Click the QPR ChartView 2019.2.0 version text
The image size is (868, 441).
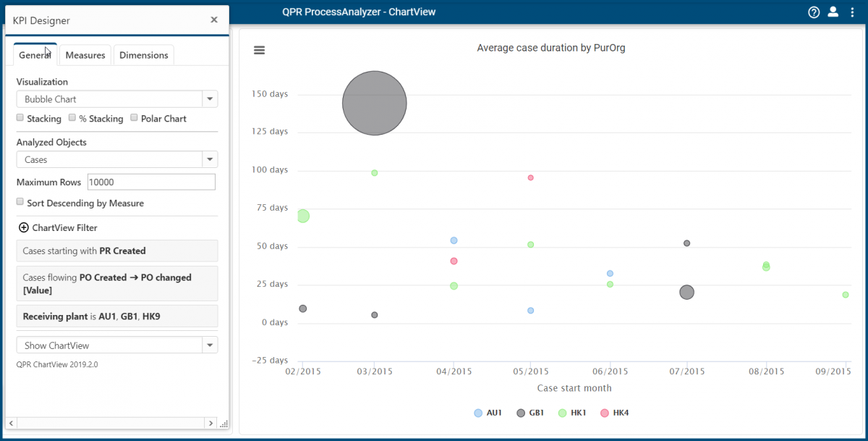[x=57, y=365]
